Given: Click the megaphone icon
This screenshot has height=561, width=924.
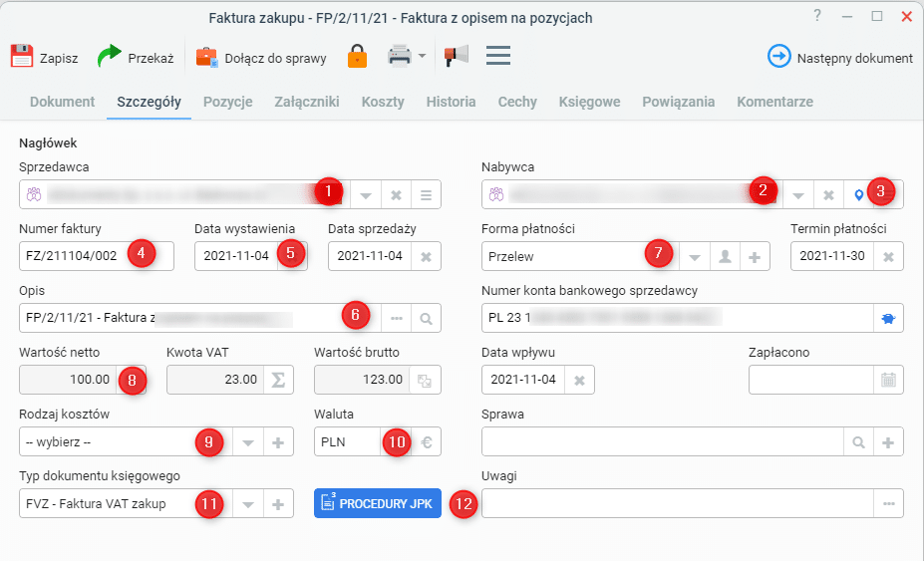Looking at the screenshot, I should [x=457, y=56].
